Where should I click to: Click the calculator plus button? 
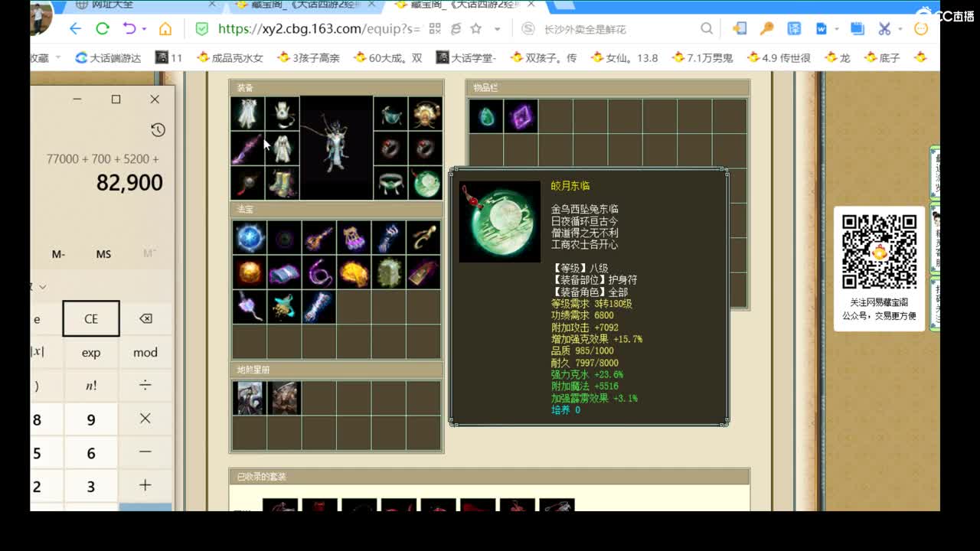[x=145, y=485]
